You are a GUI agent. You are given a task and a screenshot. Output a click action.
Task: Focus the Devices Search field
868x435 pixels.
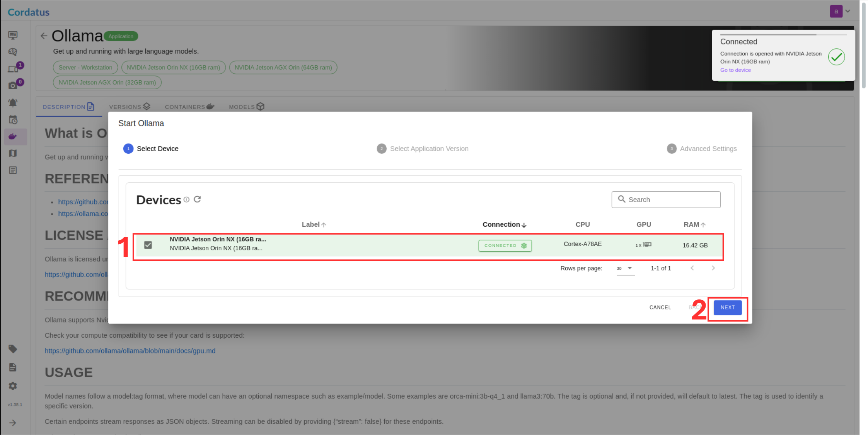coord(666,199)
